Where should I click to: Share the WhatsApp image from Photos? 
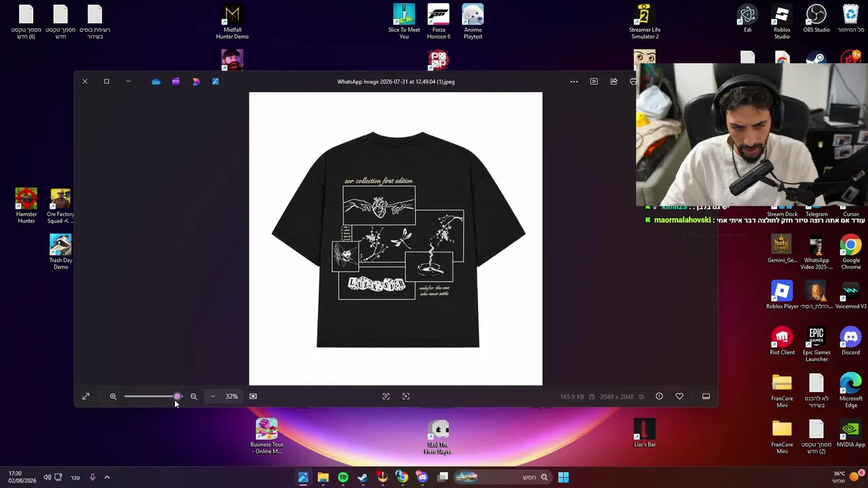614,81
